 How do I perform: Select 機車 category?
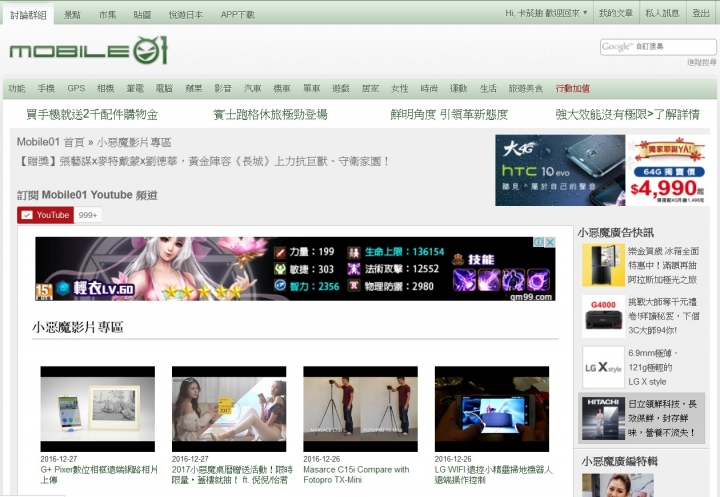[x=282, y=88]
